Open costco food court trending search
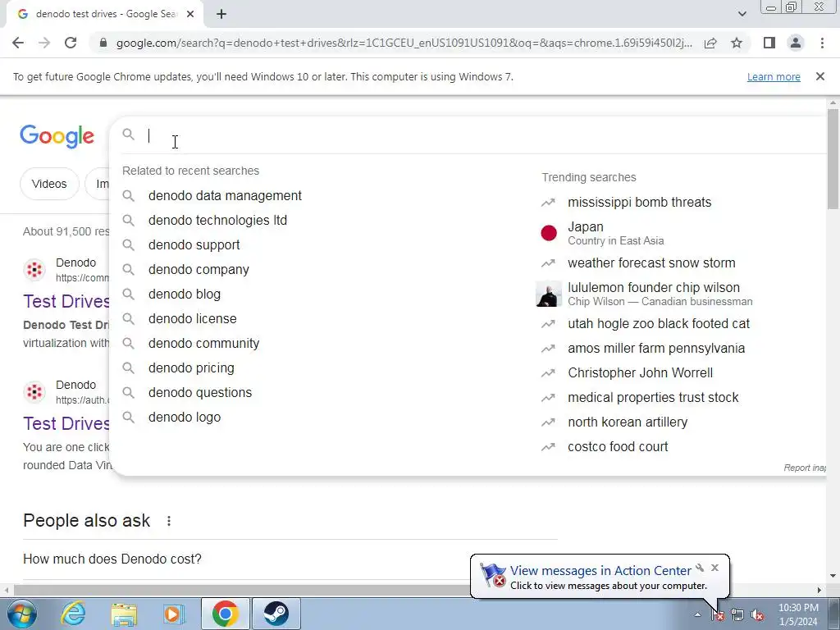Image resolution: width=840 pixels, height=630 pixels. coord(618,447)
